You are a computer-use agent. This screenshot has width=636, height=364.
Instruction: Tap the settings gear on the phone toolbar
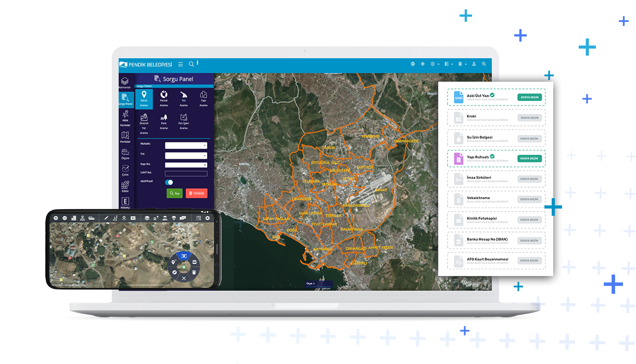(208, 218)
